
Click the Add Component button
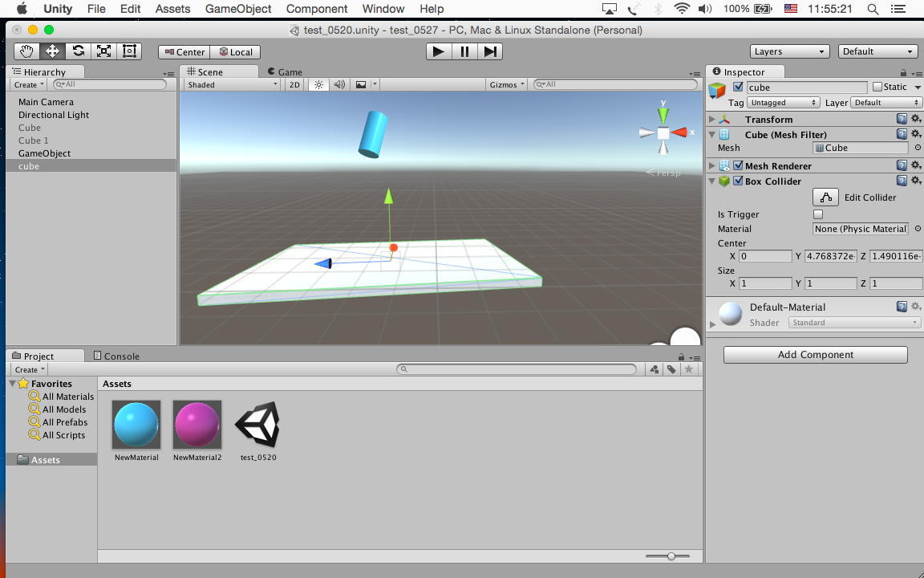tap(816, 355)
